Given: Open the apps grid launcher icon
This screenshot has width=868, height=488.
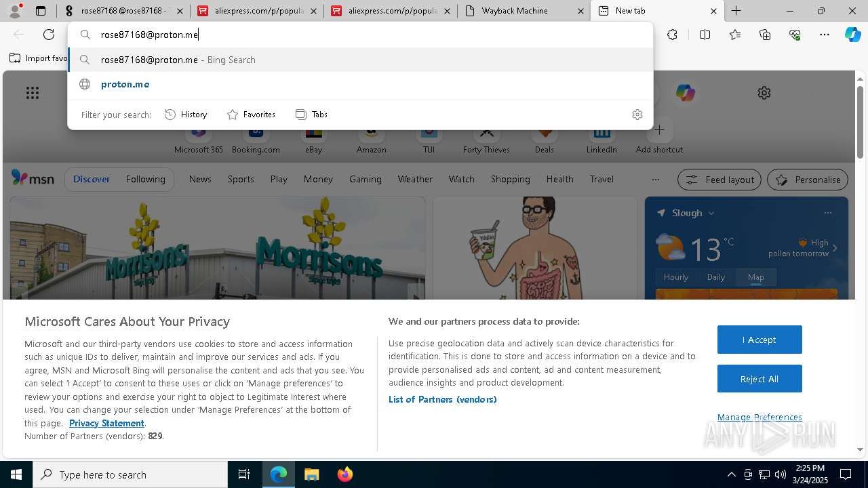Looking at the screenshot, I should (33, 93).
